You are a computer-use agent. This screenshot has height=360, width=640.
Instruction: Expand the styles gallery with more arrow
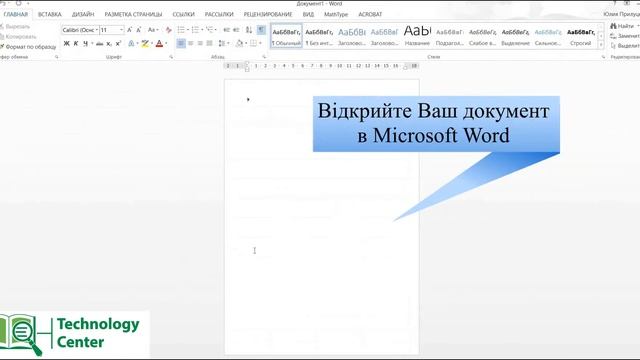click(601, 44)
